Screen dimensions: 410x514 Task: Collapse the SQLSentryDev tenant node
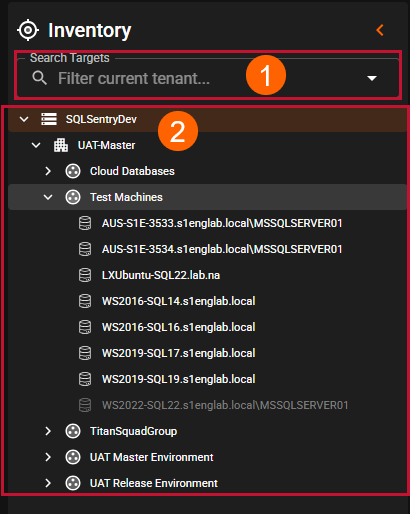click(x=24, y=119)
